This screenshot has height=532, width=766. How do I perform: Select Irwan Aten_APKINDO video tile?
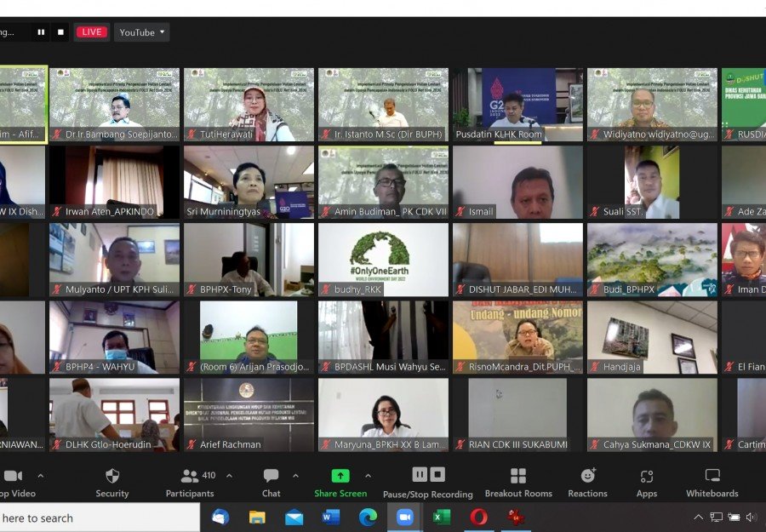114,182
